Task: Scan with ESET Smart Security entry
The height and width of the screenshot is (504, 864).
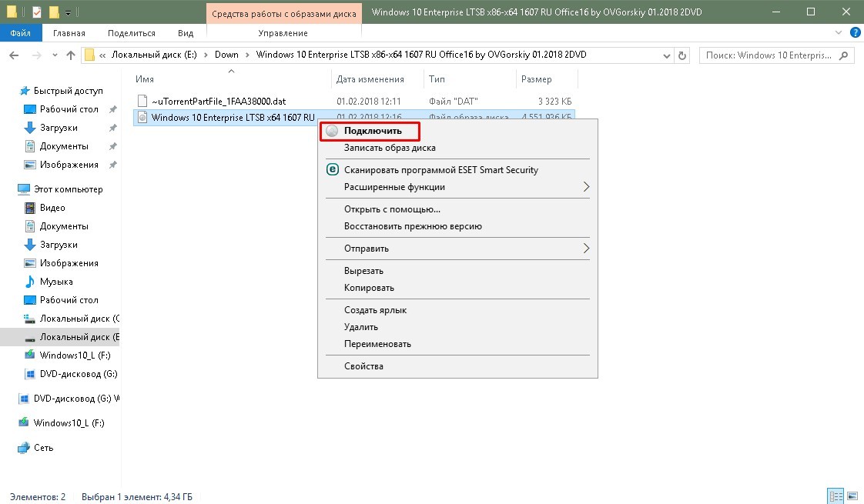Action: tap(440, 169)
